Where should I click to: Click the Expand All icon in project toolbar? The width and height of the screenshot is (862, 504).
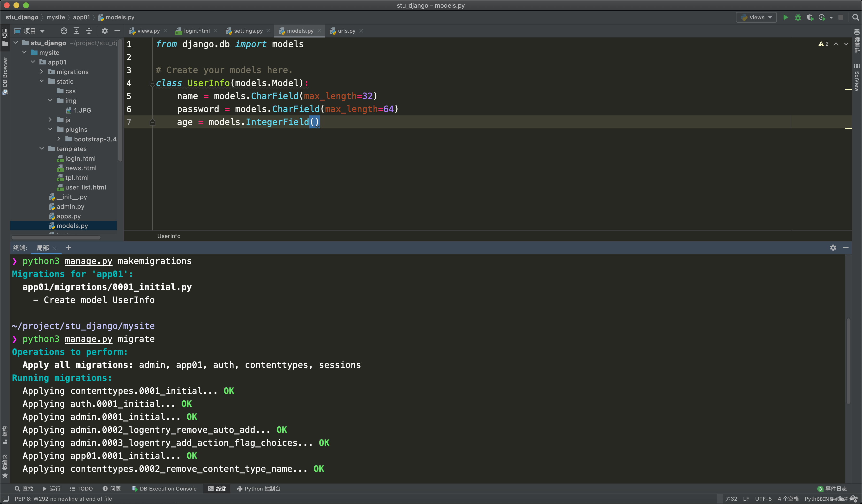76,31
